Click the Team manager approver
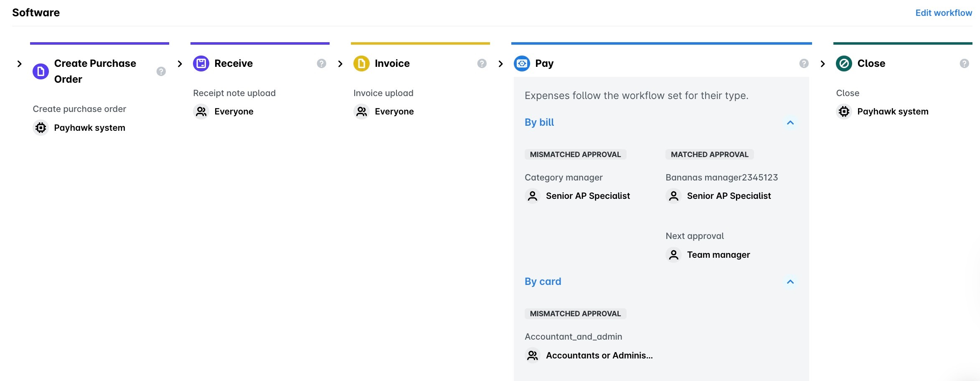The width and height of the screenshot is (980, 381). tap(718, 255)
